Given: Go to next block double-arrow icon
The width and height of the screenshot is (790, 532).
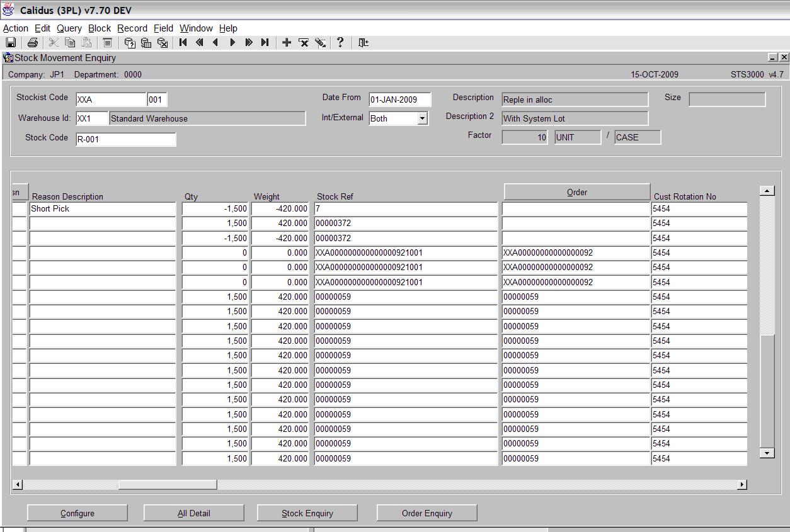Looking at the screenshot, I should 249,43.
